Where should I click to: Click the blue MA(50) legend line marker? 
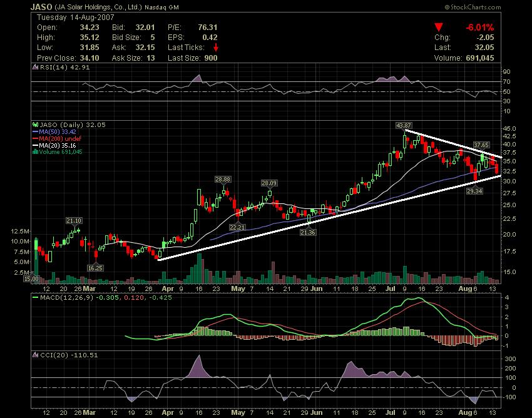[x=35, y=131]
